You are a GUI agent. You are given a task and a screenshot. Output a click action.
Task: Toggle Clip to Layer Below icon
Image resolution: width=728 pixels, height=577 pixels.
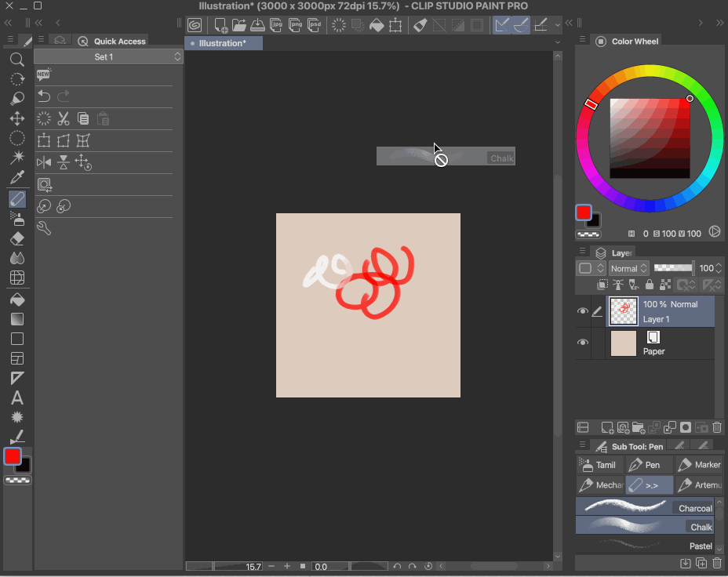pyautogui.click(x=602, y=285)
